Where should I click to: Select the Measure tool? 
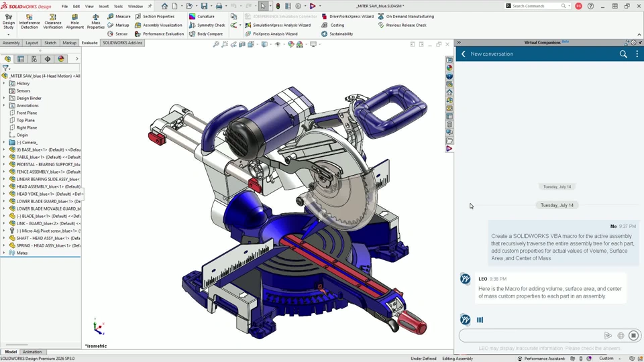pos(119,16)
